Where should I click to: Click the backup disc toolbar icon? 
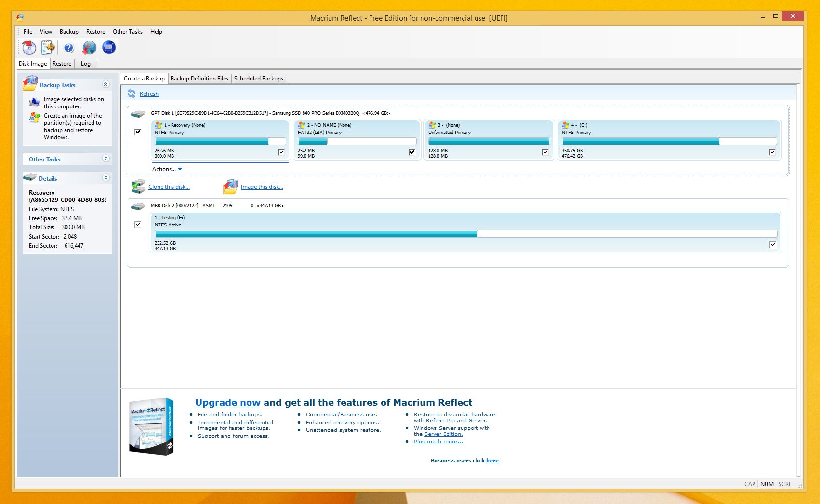(x=29, y=47)
